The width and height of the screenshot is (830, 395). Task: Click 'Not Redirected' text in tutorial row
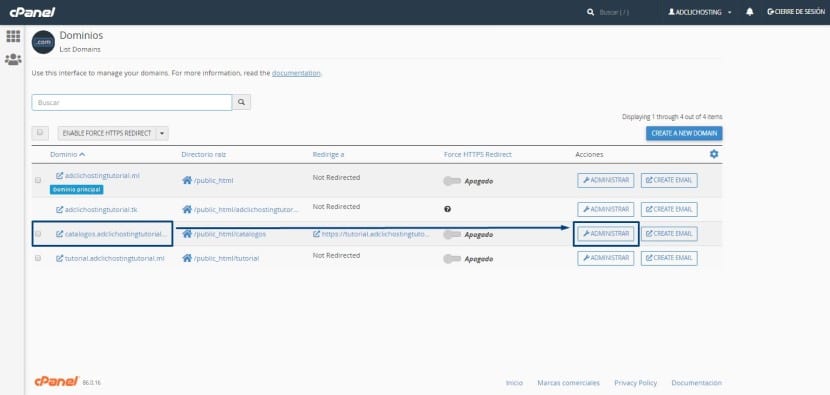(336, 255)
